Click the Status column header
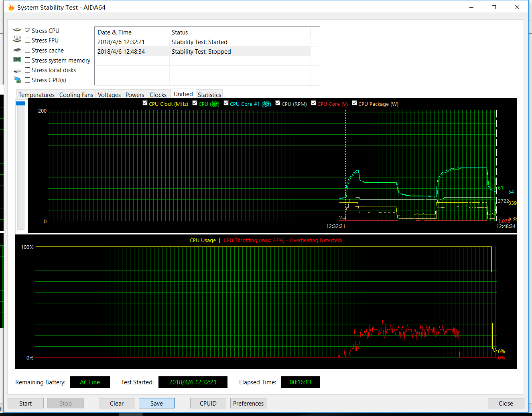532x416 pixels. point(240,32)
